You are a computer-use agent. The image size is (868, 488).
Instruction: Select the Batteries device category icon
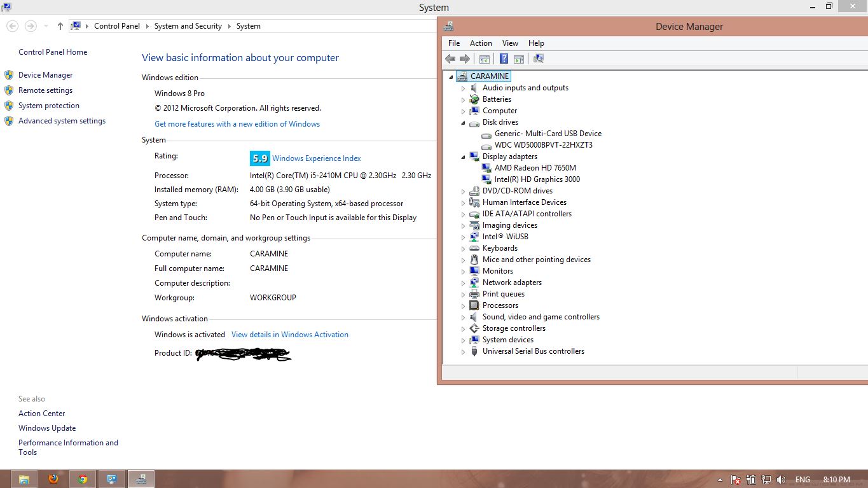click(x=474, y=99)
